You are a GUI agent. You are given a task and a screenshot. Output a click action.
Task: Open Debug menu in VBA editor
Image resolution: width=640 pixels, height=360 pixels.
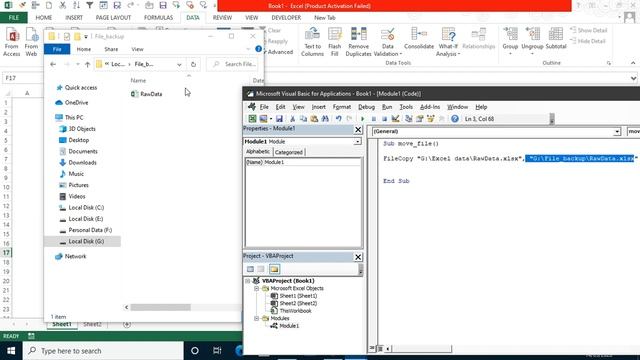[366, 107]
